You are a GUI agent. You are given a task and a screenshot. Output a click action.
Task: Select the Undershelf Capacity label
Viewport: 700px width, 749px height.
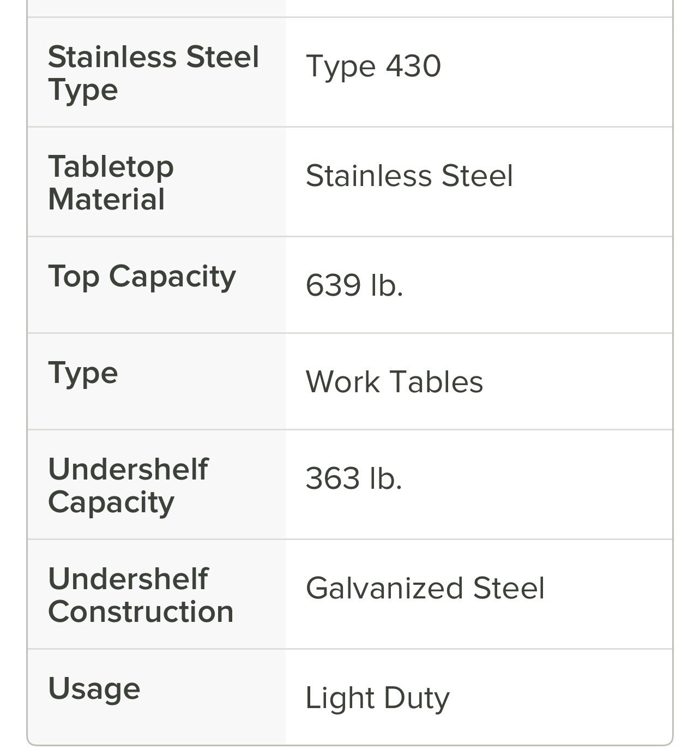128,486
